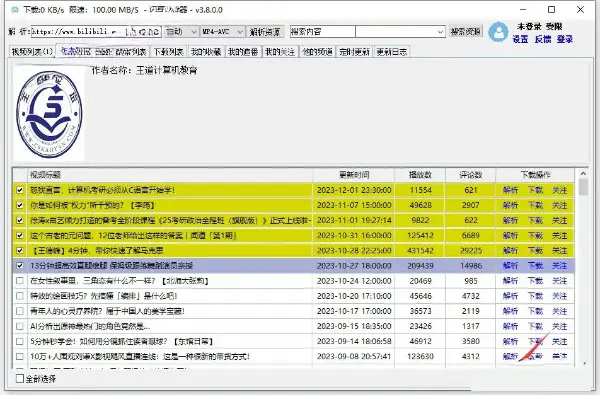This screenshot has width=600, height=395.
Task: Click 下载 in the 49628 plays row
Action: coord(535,205)
